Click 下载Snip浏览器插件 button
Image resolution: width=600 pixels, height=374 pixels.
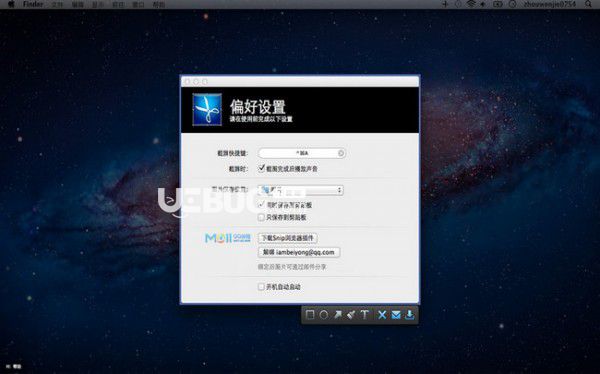pos(288,238)
